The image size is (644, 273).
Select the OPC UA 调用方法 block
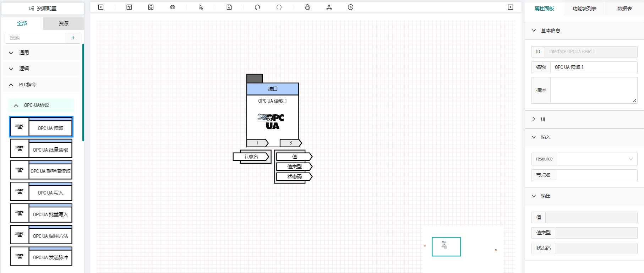pos(41,235)
